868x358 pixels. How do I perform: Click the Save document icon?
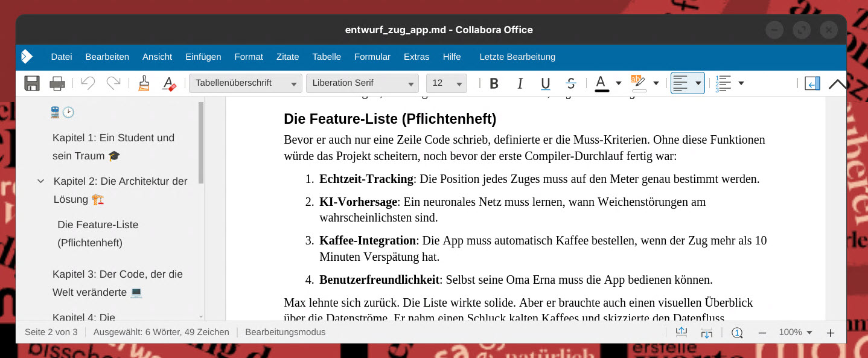[32, 83]
